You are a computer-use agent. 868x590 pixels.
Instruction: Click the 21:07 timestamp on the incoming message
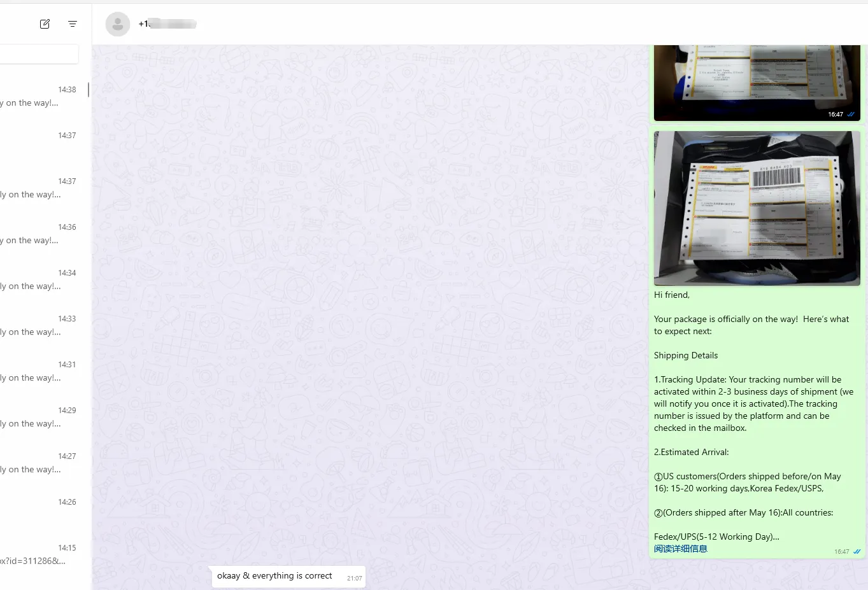pos(355,579)
